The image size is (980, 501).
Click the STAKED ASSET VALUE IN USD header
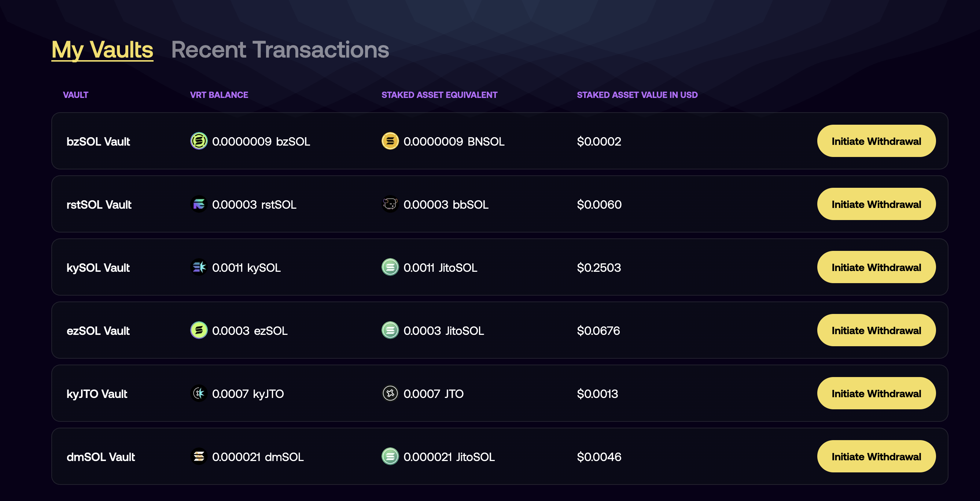tap(637, 95)
